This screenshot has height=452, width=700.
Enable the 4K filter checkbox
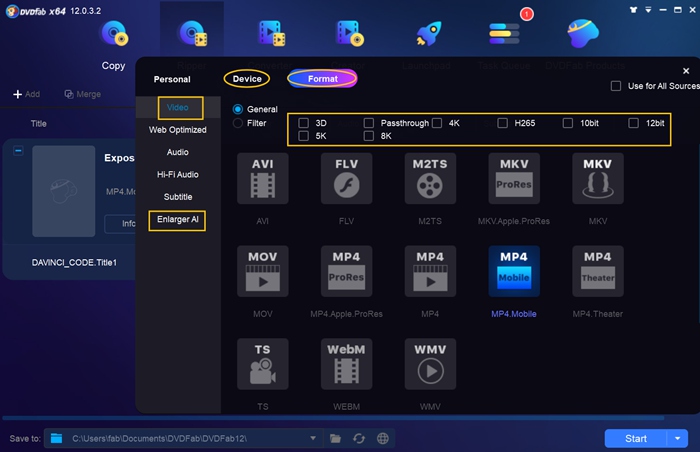pos(437,123)
